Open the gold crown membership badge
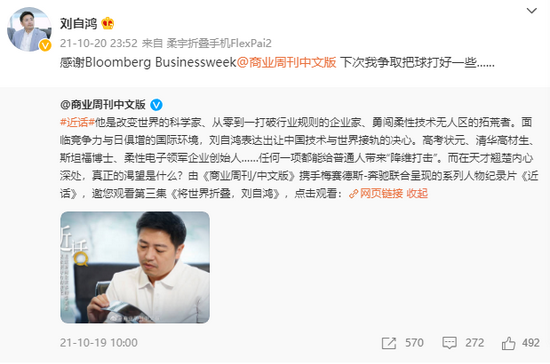550x364 pixels. [x=108, y=23]
